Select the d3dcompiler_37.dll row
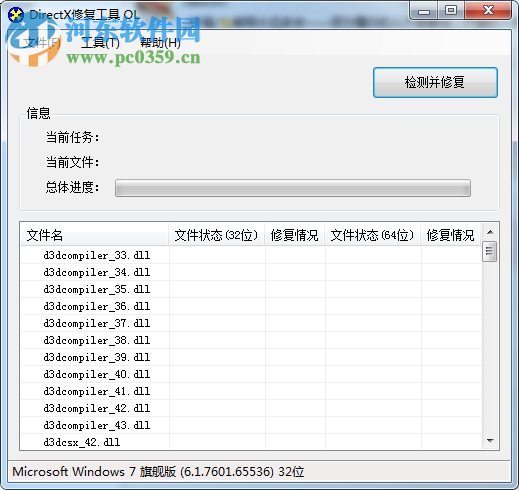 (251, 323)
